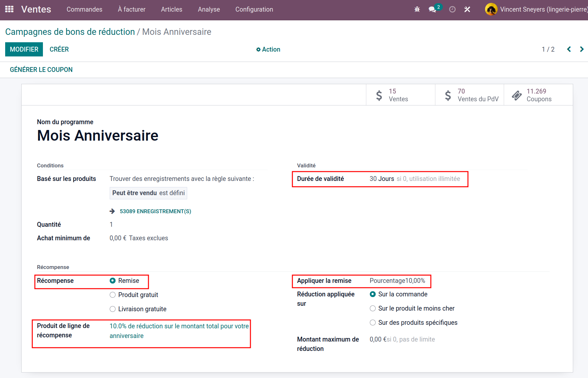The width and height of the screenshot is (588, 378).
Task: Open the Commandes menu
Action: pos(84,9)
